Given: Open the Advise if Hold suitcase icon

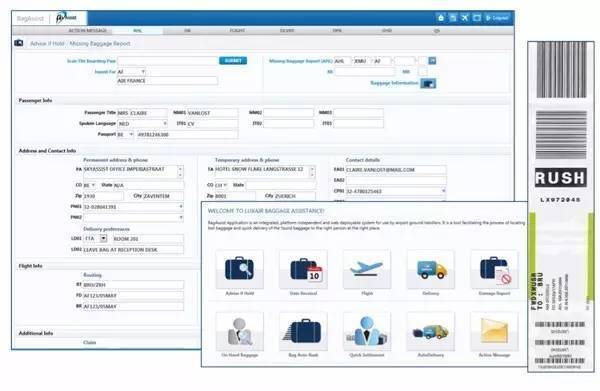Looking at the screenshot, I should point(240,269).
